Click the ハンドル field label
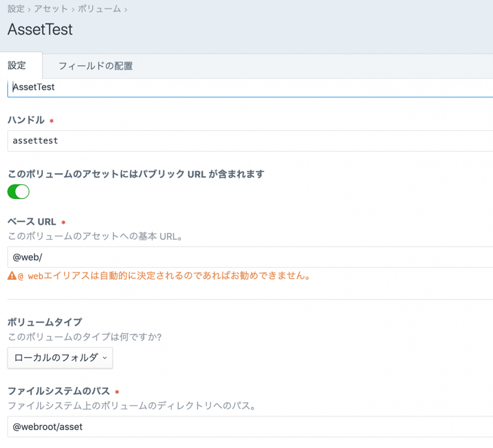This screenshot has height=448, width=493. (x=26, y=120)
